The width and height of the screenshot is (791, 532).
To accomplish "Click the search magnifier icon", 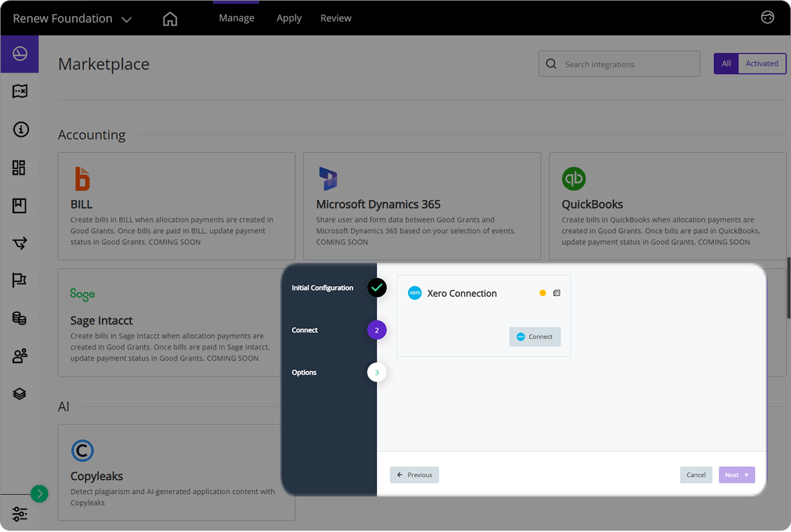I will [551, 64].
